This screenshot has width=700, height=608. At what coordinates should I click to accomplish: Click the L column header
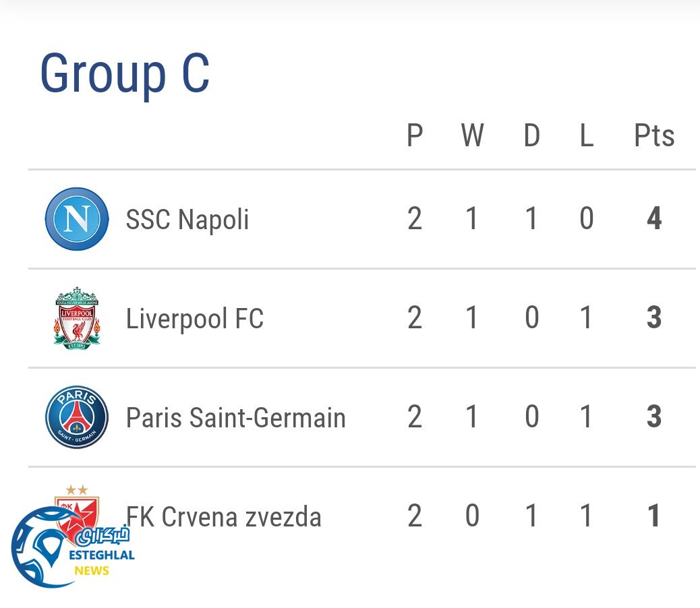(x=587, y=135)
